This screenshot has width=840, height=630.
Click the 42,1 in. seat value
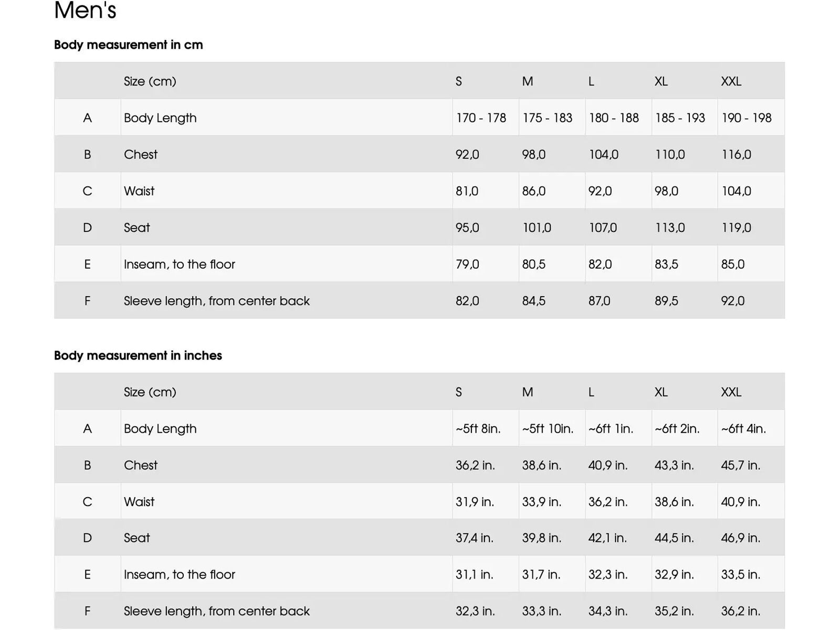coord(607,538)
